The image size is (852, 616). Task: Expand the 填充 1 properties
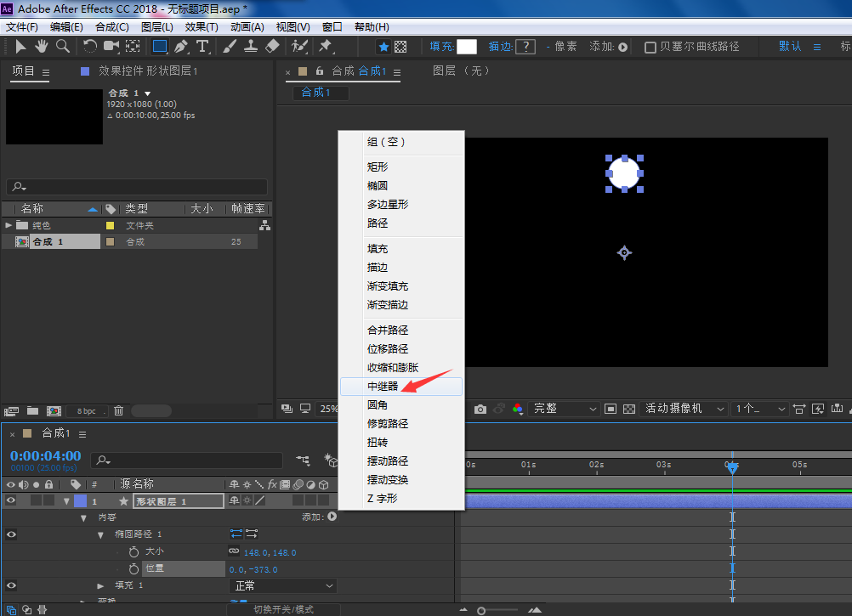coord(100,586)
